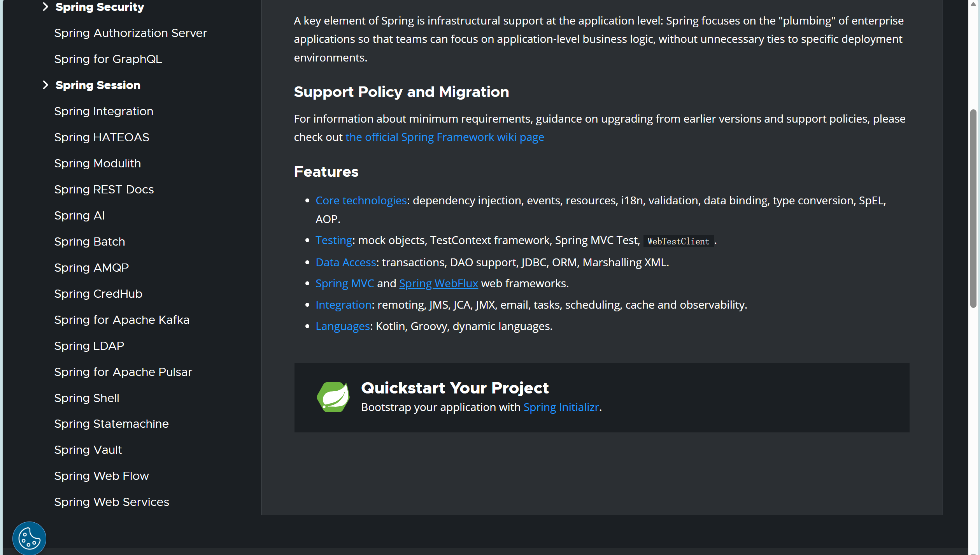
Task: Go to Spring Web Services entry
Action: click(112, 502)
